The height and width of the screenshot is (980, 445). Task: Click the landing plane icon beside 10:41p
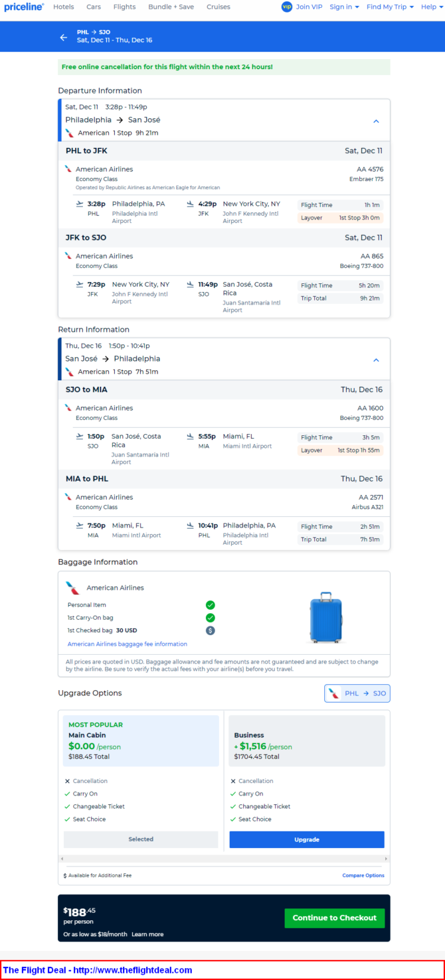(x=191, y=525)
